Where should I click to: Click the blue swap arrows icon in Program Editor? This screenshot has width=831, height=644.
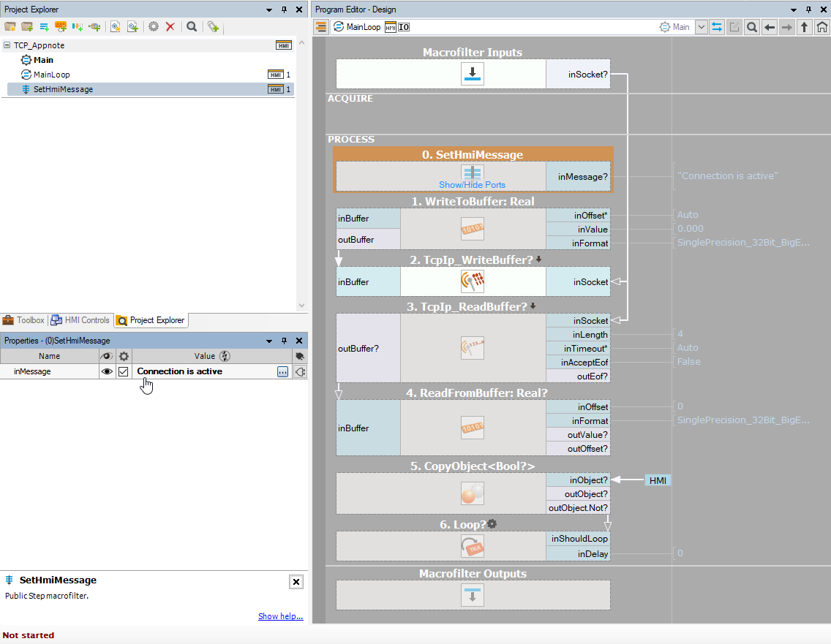click(717, 27)
